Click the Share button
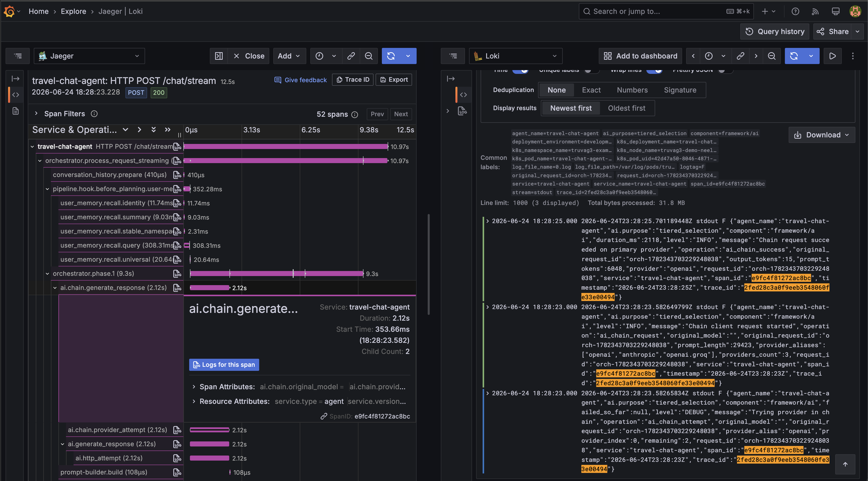The width and height of the screenshot is (868, 481). click(x=833, y=32)
